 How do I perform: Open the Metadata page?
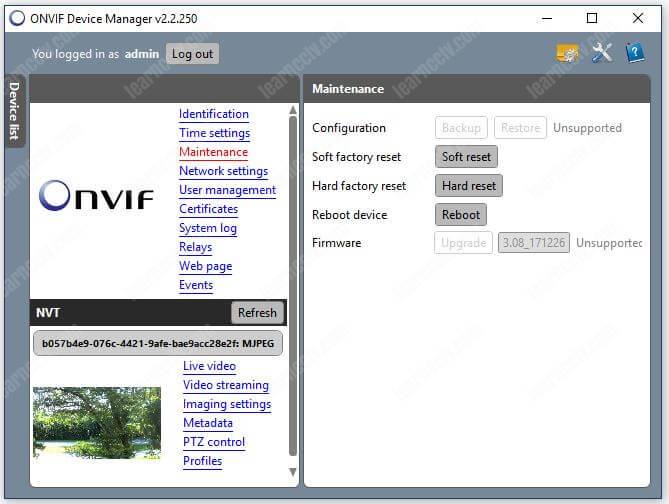point(208,423)
